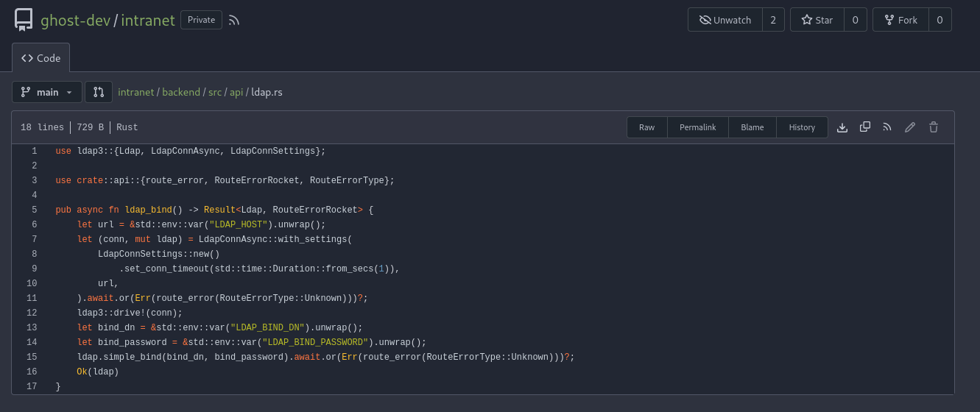Go to backend breadcrumb folder

[181, 93]
